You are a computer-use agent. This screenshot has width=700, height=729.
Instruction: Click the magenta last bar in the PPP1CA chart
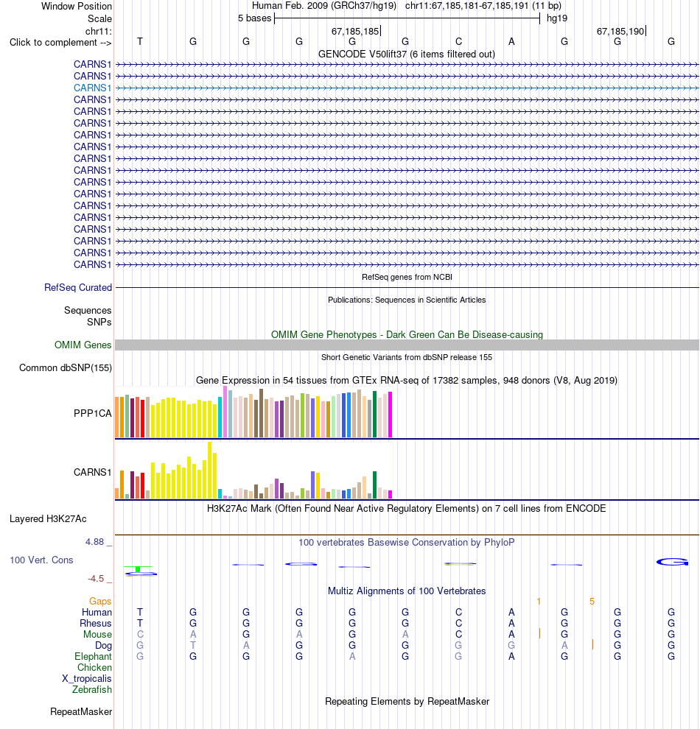(391, 415)
